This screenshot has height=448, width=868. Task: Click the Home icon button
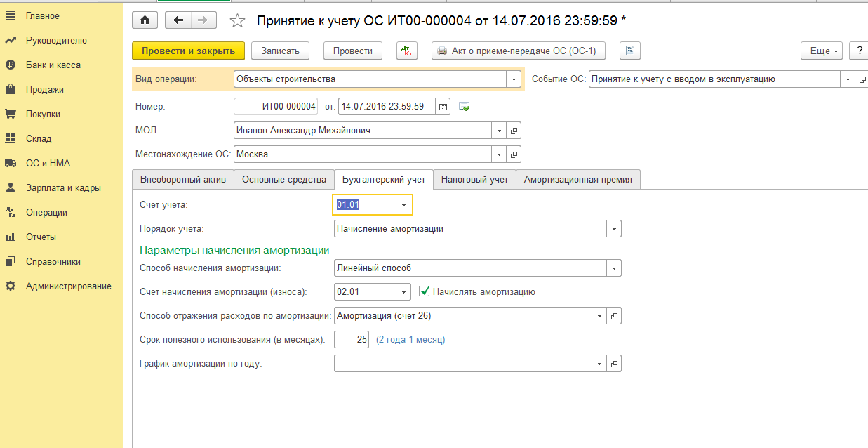(145, 20)
